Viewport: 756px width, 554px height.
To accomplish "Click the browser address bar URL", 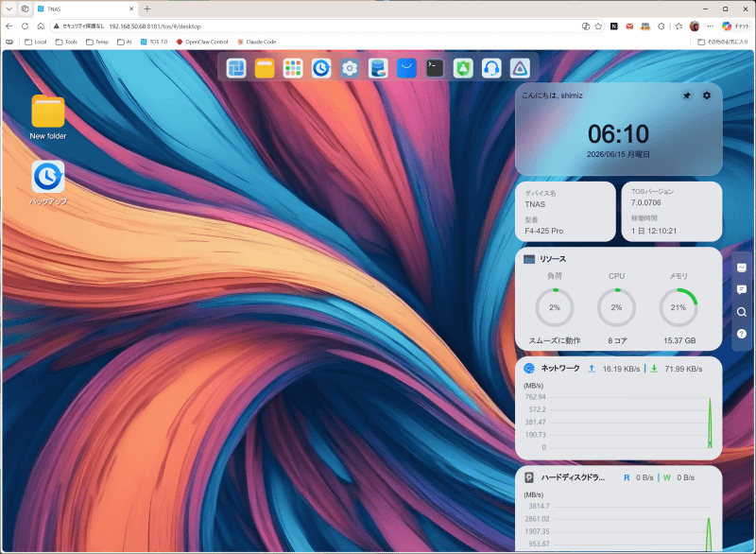I will coord(155,26).
